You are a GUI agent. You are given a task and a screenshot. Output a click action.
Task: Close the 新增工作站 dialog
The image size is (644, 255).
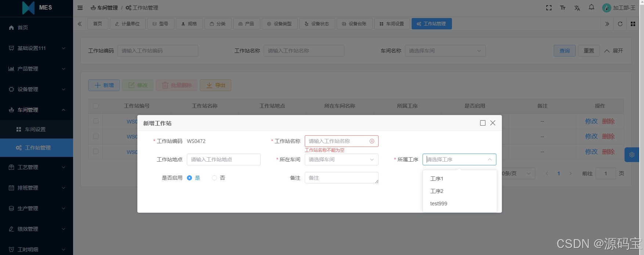(493, 123)
